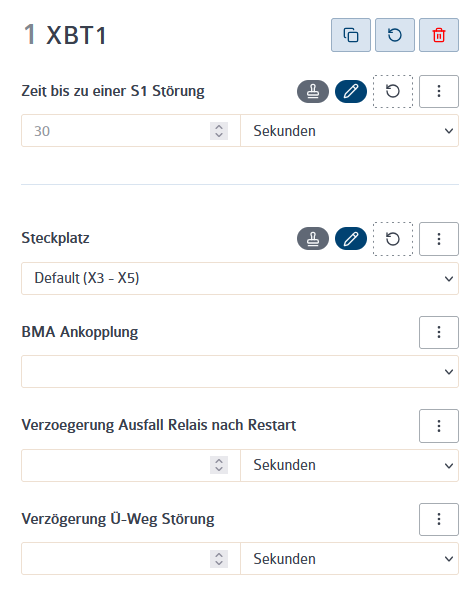Click pencil edit icon for S1 Störung time
Viewport: 475px width, 593px height.
pos(351,92)
